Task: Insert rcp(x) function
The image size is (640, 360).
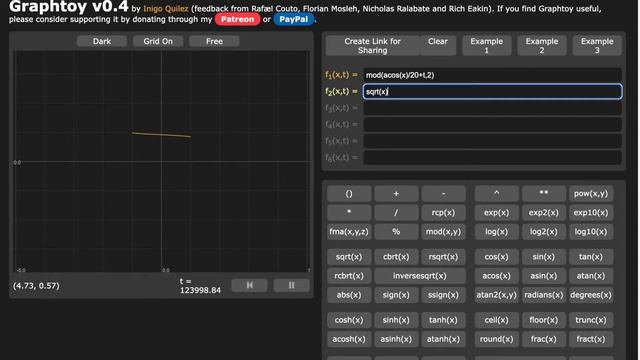Action: point(443,213)
